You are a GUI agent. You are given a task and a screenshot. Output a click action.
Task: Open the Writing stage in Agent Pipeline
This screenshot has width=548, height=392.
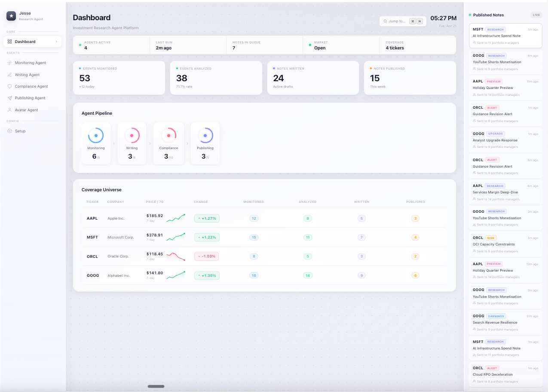(x=132, y=143)
